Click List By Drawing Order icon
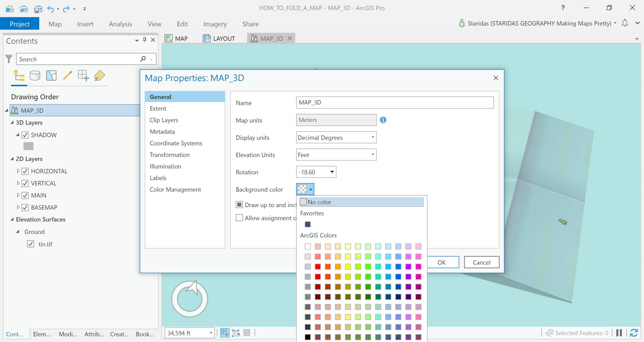This screenshot has width=644, height=342. coord(19,75)
